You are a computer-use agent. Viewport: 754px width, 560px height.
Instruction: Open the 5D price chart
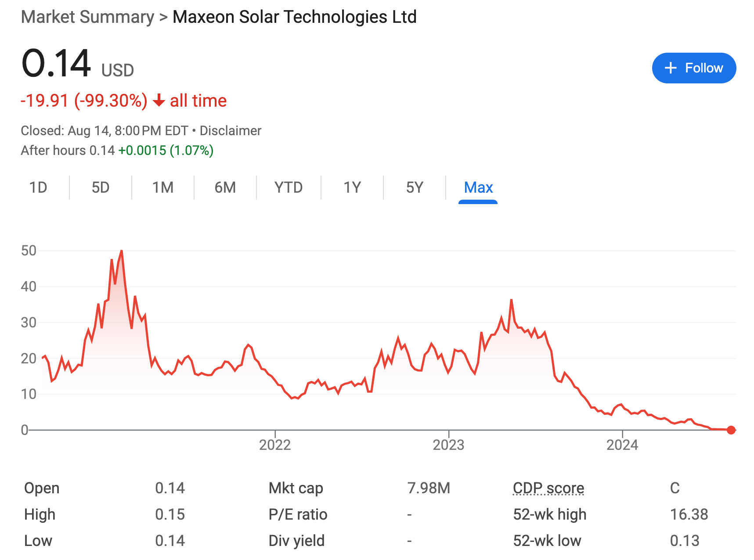(101, 187)
